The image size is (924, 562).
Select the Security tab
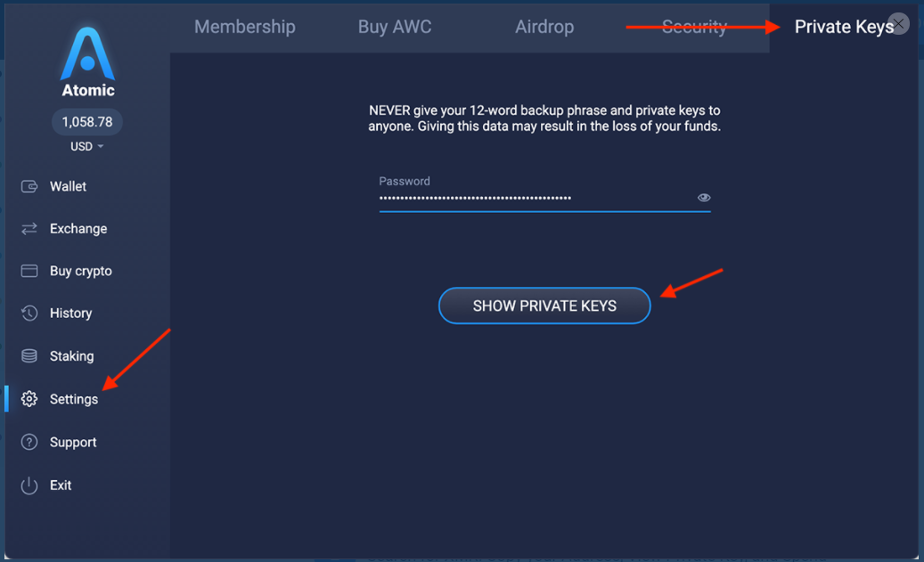[x=694, y=27]
